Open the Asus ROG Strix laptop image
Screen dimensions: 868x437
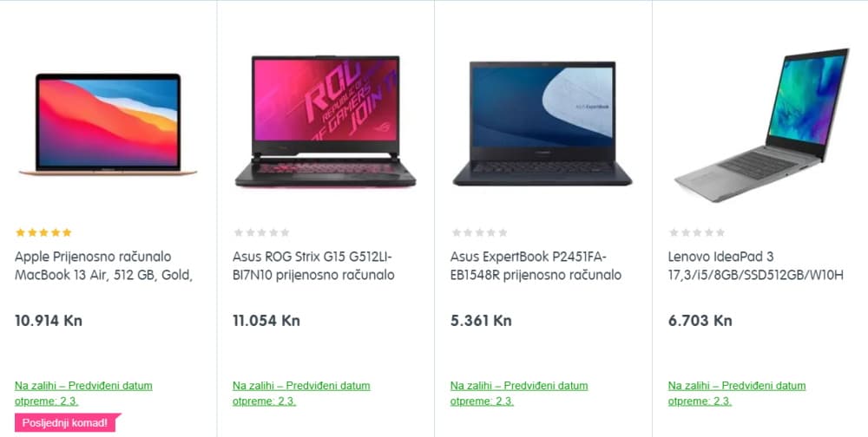(x=325, y=121)
